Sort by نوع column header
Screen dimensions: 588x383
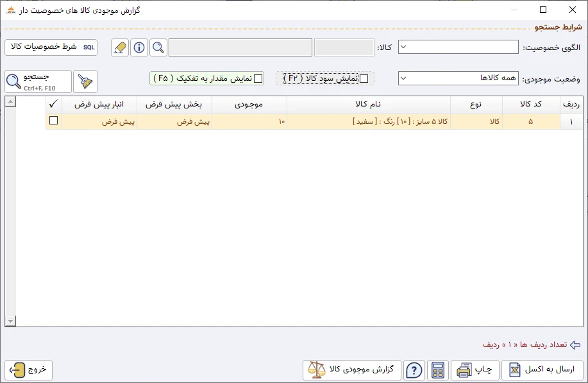tap(476, 105)
